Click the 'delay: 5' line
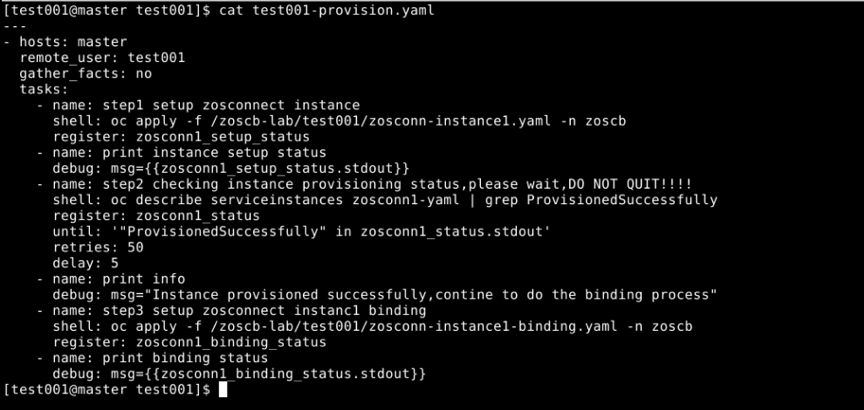 click(x=85, y=263)
